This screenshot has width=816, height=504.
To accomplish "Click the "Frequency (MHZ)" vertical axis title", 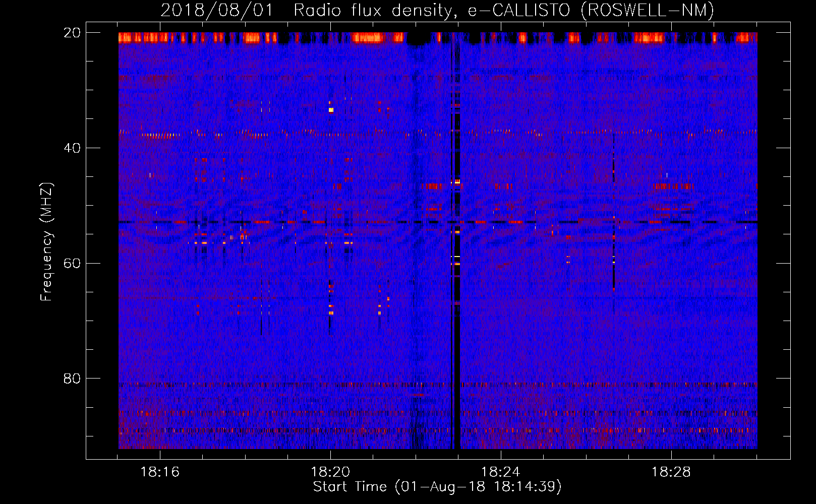I will (46, 242).
